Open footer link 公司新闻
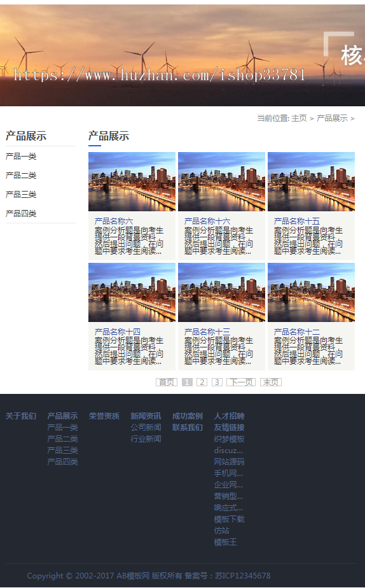This screenshot has height=588, width=365. (146, 428)
